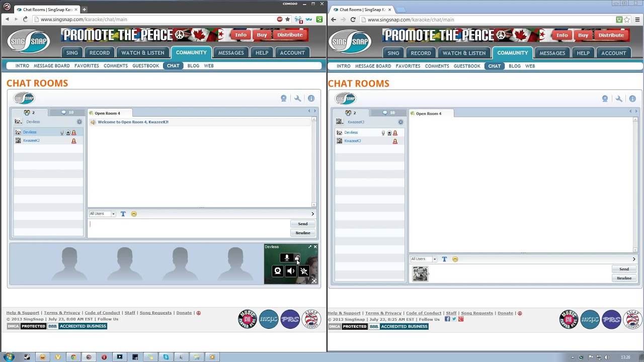This screenshot has width=644, height=362.
Task: Click Distribute button on right window banner
Action: pyautogui.click(x=611, y=35)
